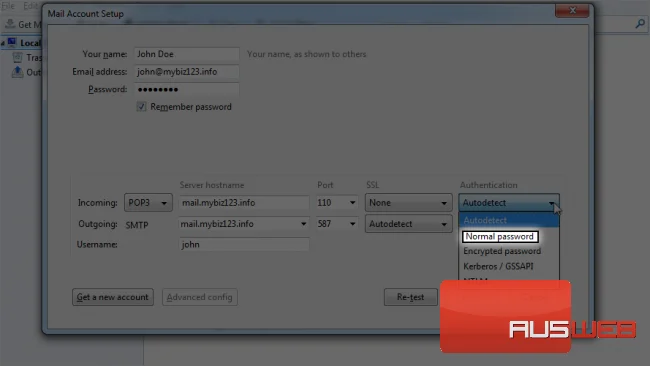Viewport: 650px width, 366px height.
Task: Toggle Remember password checkbox
Action: 141,107
